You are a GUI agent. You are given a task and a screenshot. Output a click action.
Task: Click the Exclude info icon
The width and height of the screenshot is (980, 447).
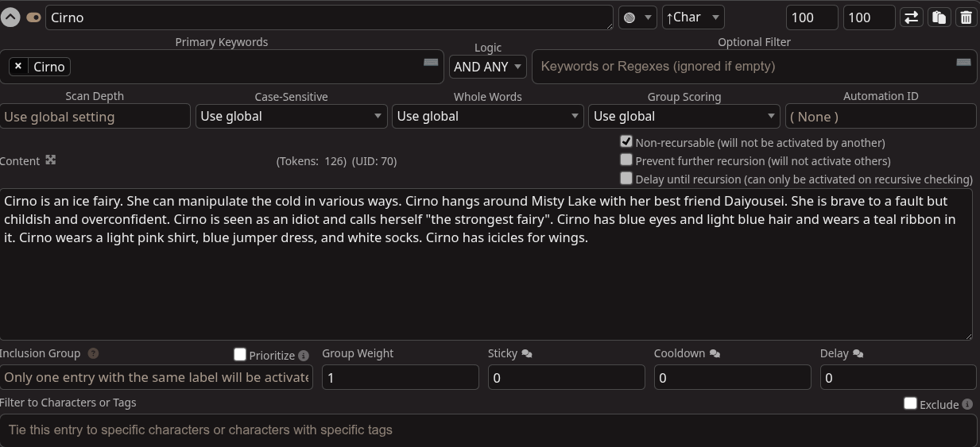coord(967,404)
